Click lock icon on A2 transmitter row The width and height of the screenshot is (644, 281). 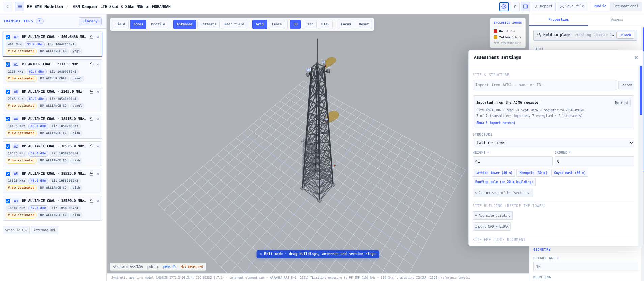pos(91,146)
